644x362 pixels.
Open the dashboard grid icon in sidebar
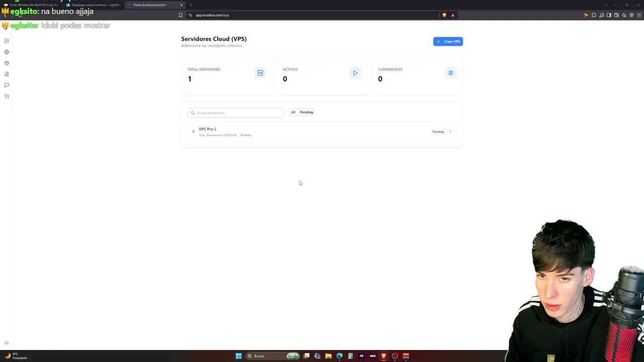7,41
